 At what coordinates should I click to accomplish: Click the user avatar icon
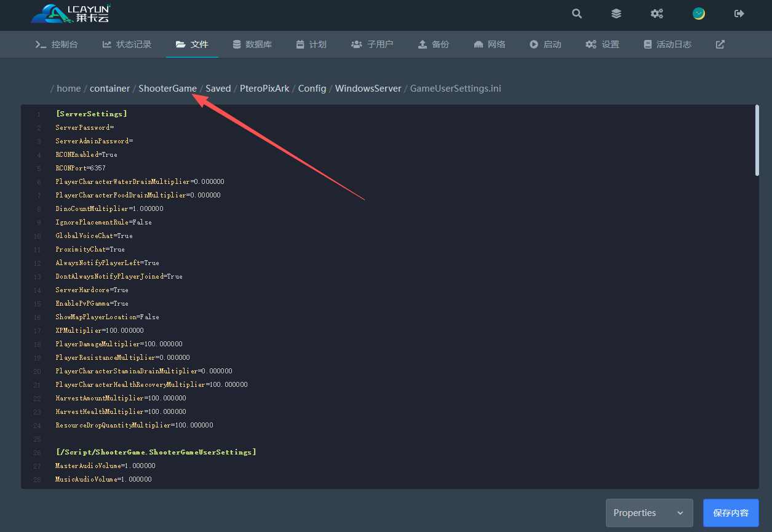coord(698,14)
